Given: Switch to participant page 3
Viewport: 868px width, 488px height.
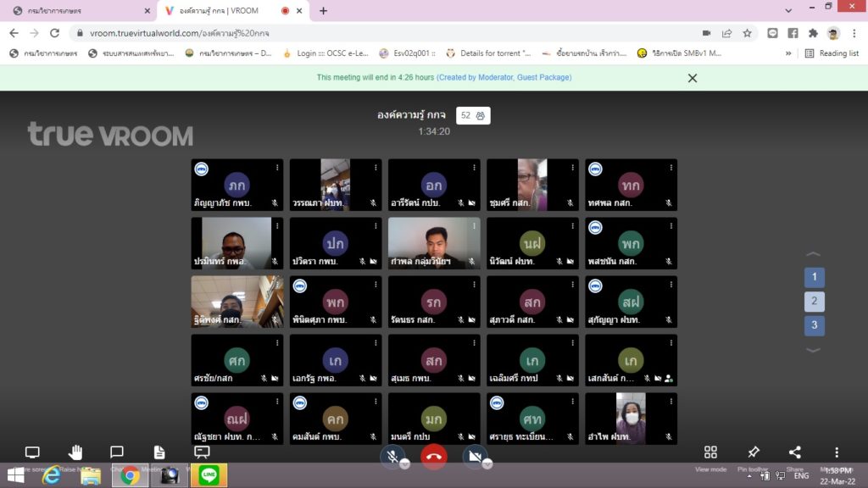Looking at the screenshot, I should tap(815, 325).
